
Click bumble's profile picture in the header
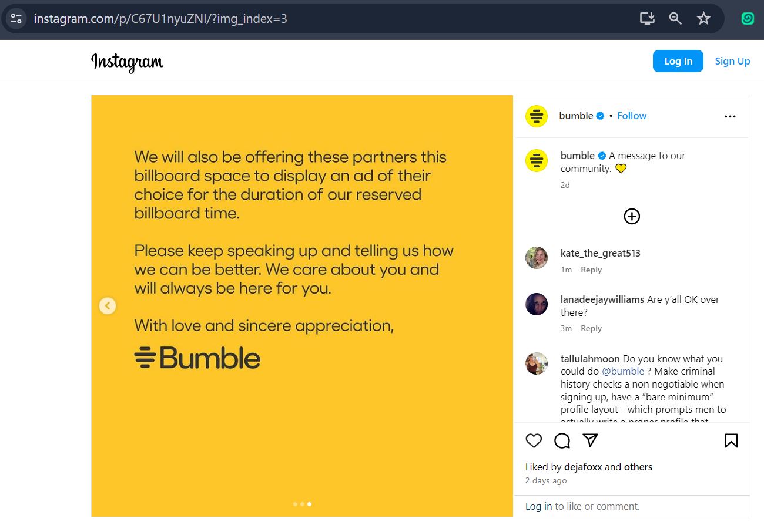pyautogui.click(x=536, y=116)
